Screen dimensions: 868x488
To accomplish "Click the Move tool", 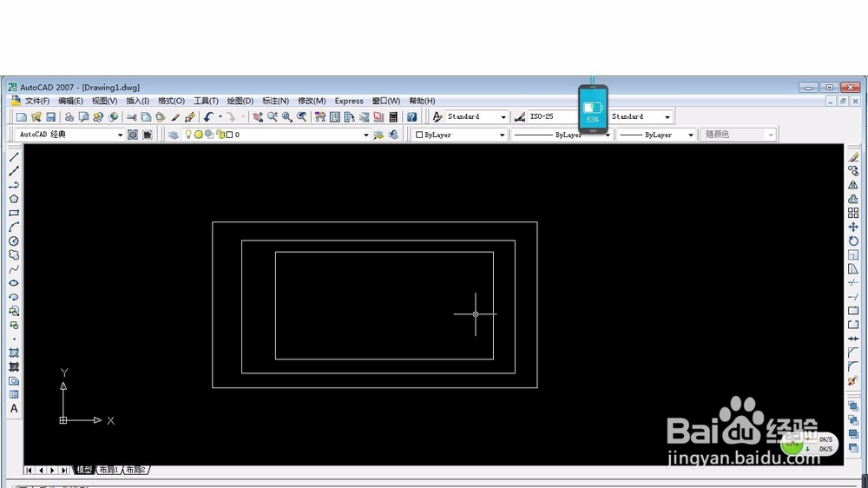I will [853, 228].
